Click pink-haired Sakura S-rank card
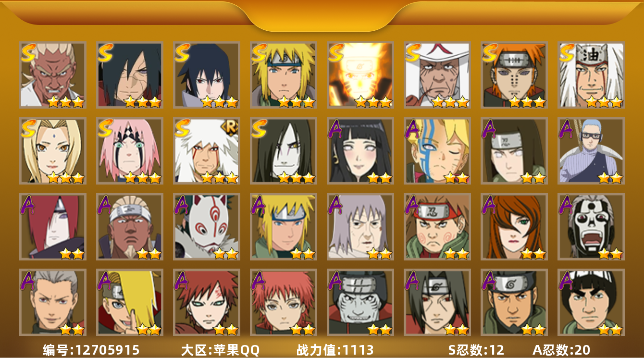This screenshot has height=358, width=644. tap(129, 151)
